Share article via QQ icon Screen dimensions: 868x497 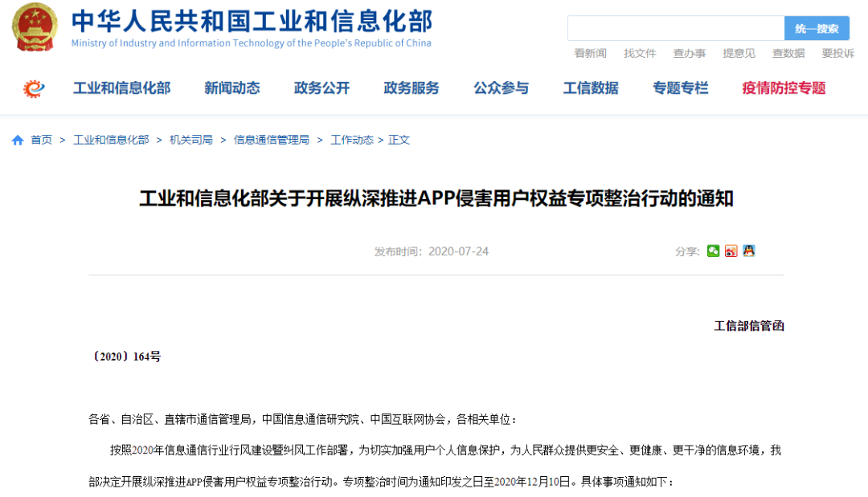coord(748,251)
